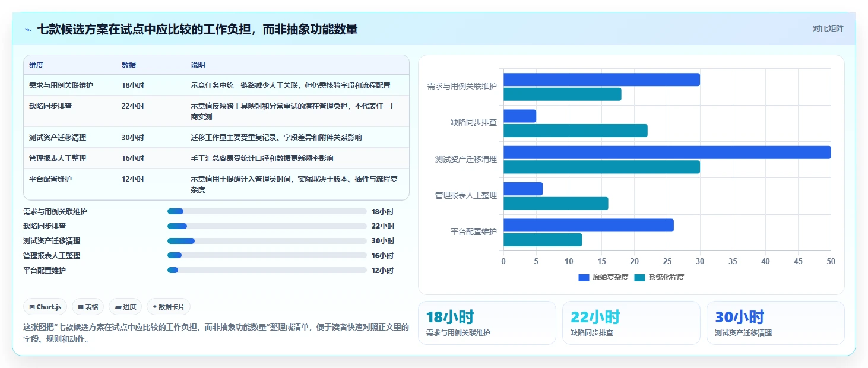
Task: Click the 平台配置维护 progress bar
Action: pyautogui.click(x=267, y=270)
